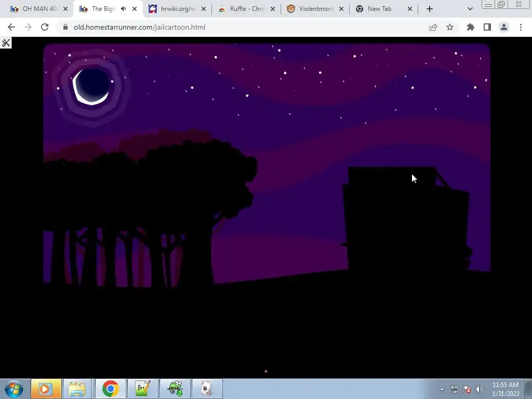
Task: Click the address bar URL
Action: click(x=139, y=27)
